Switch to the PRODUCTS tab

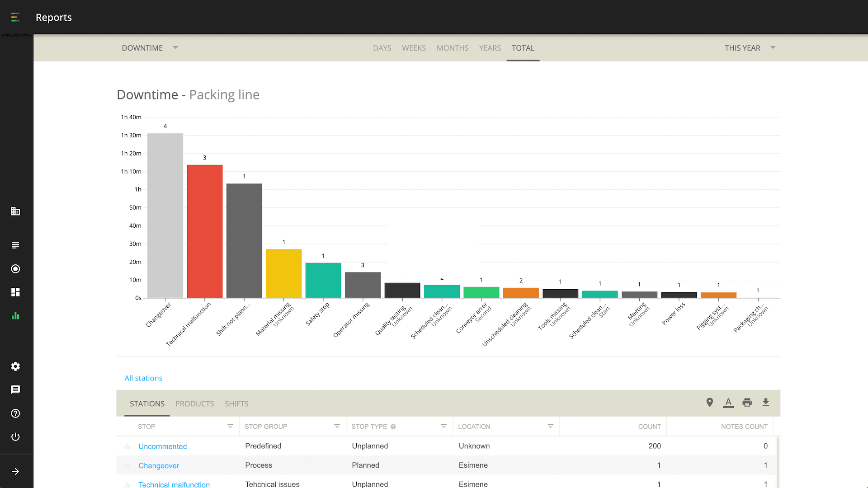point(194,404)
